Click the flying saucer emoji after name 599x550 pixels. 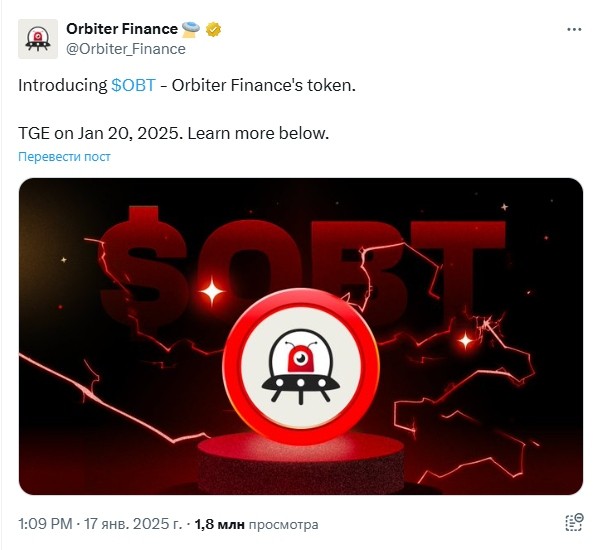pyautogui.click(x=191, y=29)
